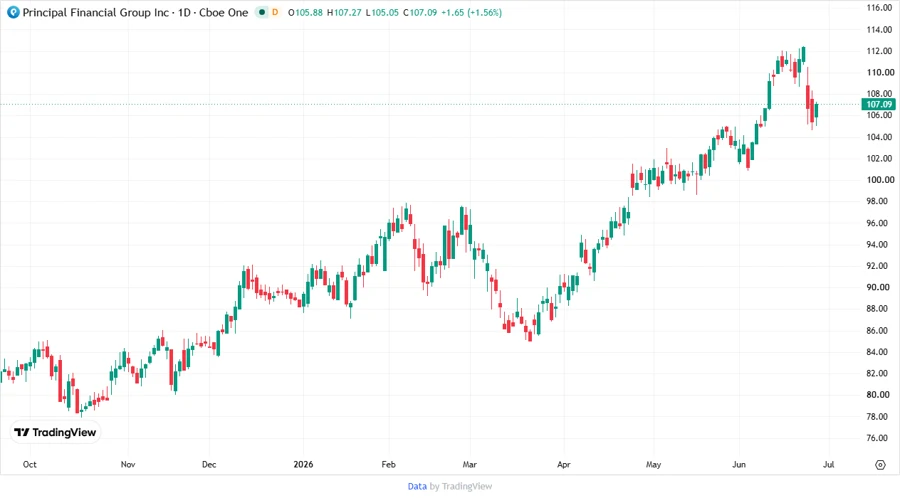Screen dimensions: 900x498
Task: Click the Cboe One exchange label
Action: point(223,12)
